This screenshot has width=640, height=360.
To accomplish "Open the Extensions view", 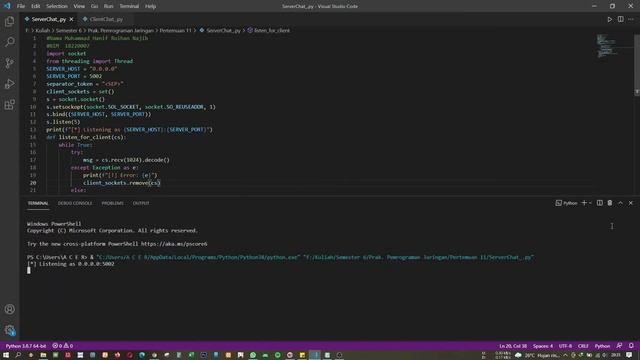I will point(9,104).
